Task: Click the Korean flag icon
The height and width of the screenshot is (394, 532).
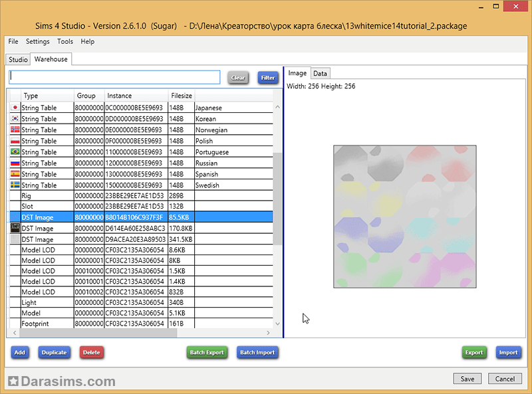Action: (15, 118)
